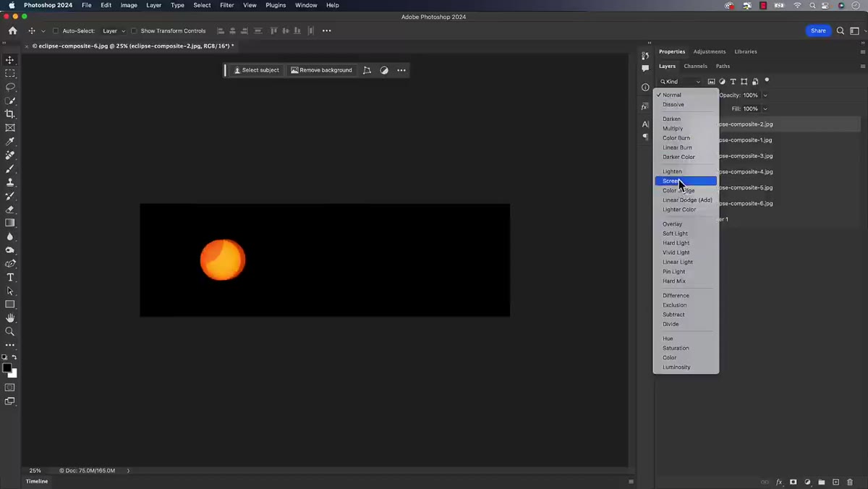
Task: Select the Brush tool
Action: click(x=10, y=169)
